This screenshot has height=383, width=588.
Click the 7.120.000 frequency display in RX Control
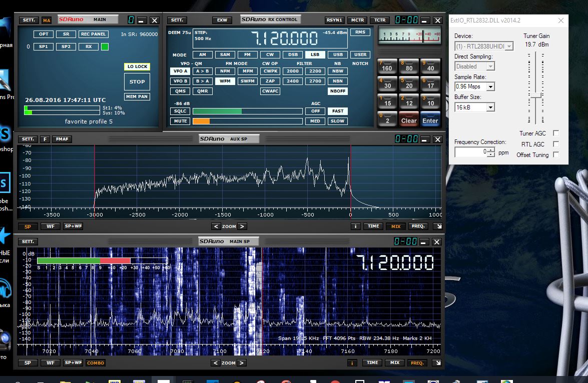pyautogui.click(x=284, y=38)
